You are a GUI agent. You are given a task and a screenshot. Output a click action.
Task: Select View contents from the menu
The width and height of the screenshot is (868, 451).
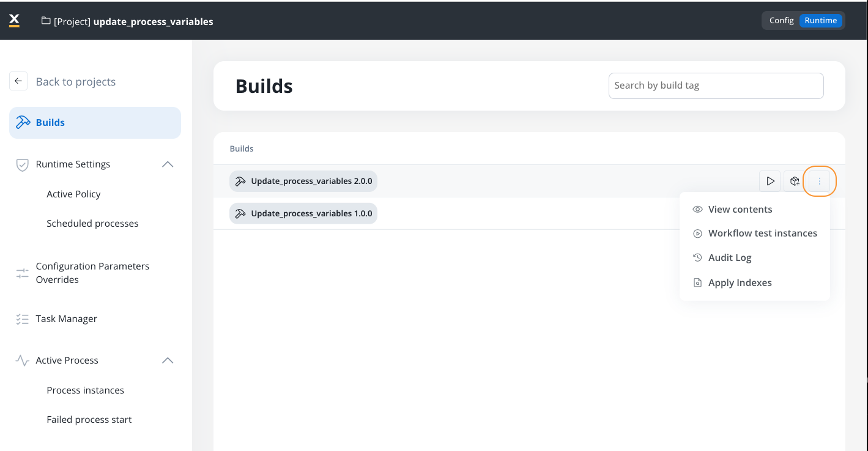click(x=740, y=209)
